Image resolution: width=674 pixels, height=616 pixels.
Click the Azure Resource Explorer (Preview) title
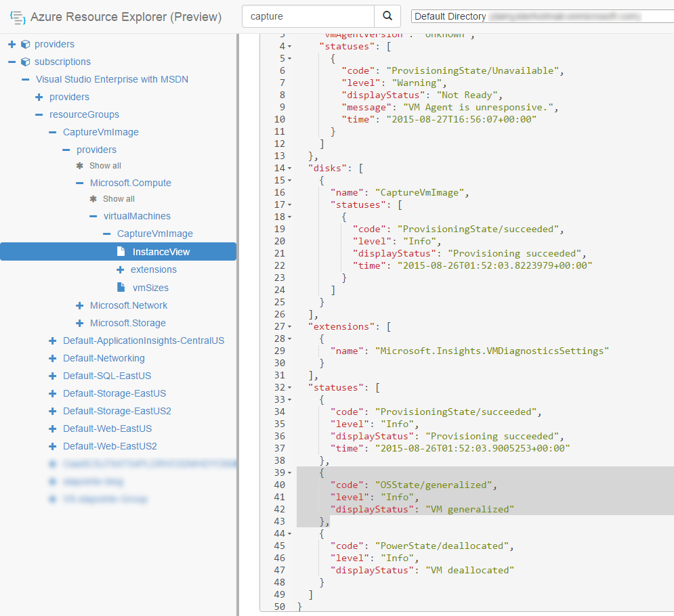[x=126, y=17]
